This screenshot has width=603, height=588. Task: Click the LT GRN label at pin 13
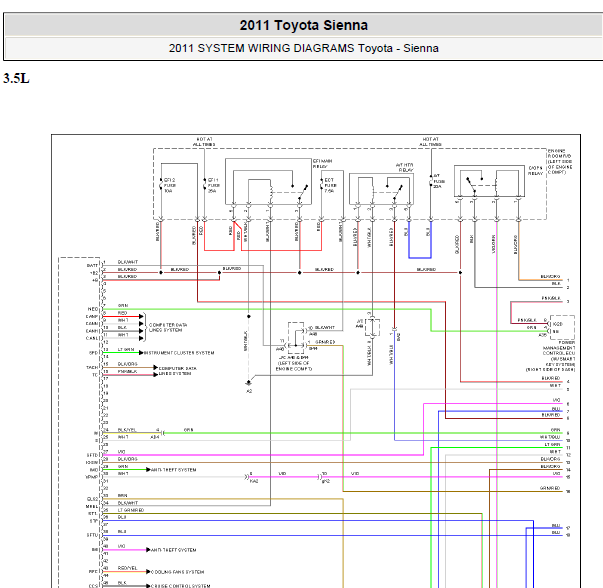pos(126,350)
